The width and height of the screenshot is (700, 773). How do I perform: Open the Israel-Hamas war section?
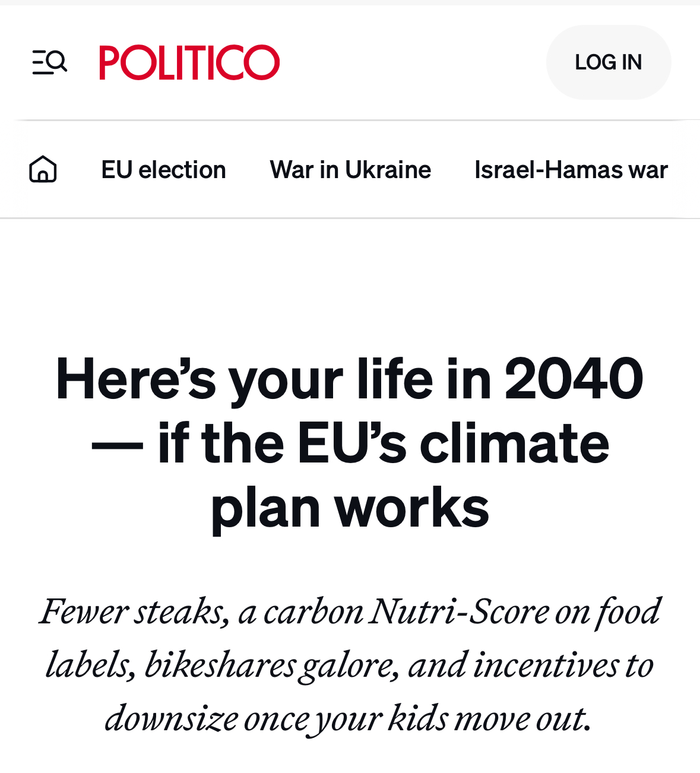(571, 170)
